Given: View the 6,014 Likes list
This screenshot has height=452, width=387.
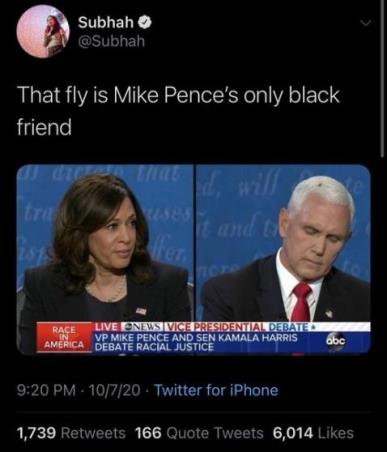Looking at the screenshot, I should coord(313,433).
